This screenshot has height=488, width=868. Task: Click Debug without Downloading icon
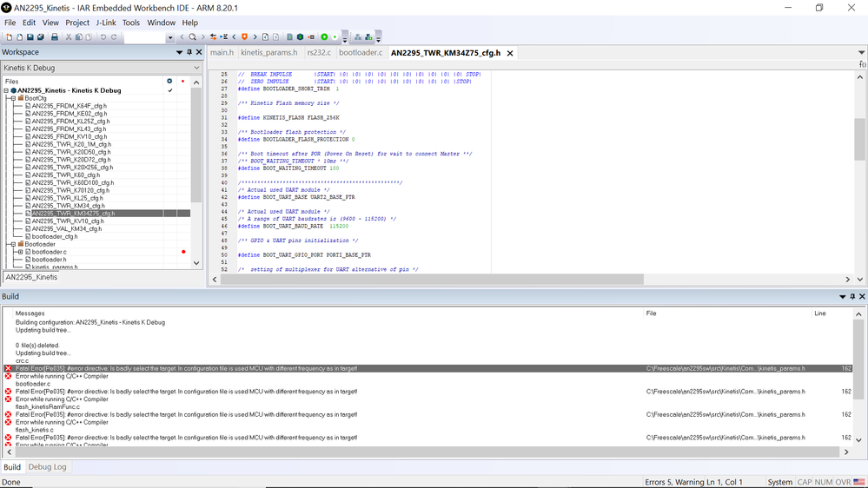point(335,37)
